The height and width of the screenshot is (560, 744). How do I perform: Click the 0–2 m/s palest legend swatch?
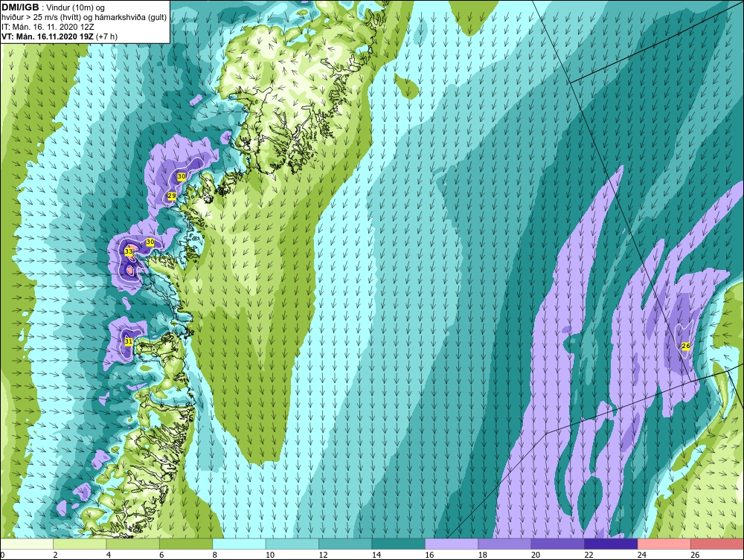coord(27,544)
